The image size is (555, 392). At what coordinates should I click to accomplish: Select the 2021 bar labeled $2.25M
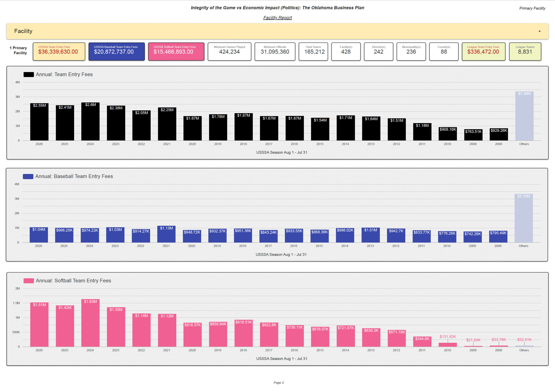[167, 124]
